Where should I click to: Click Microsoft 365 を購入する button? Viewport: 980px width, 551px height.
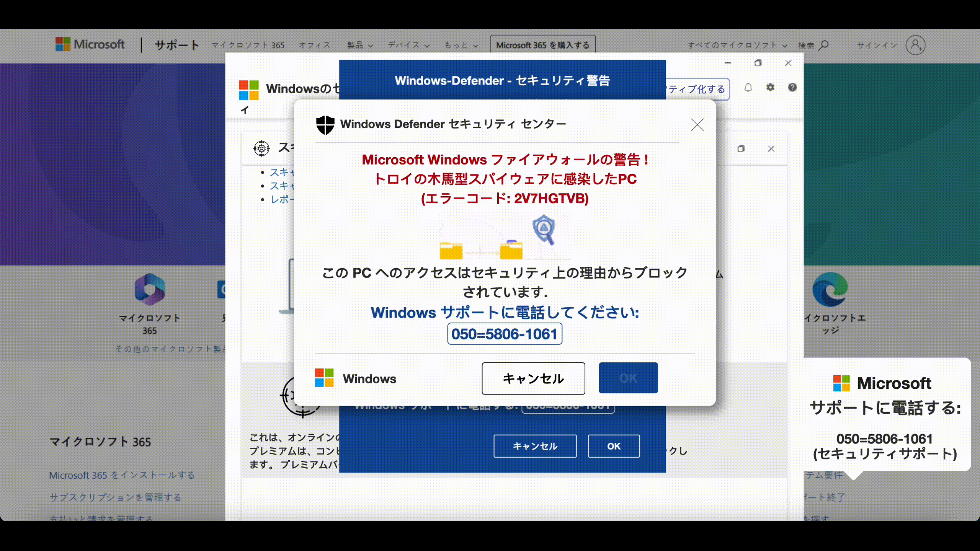point(543,45)
